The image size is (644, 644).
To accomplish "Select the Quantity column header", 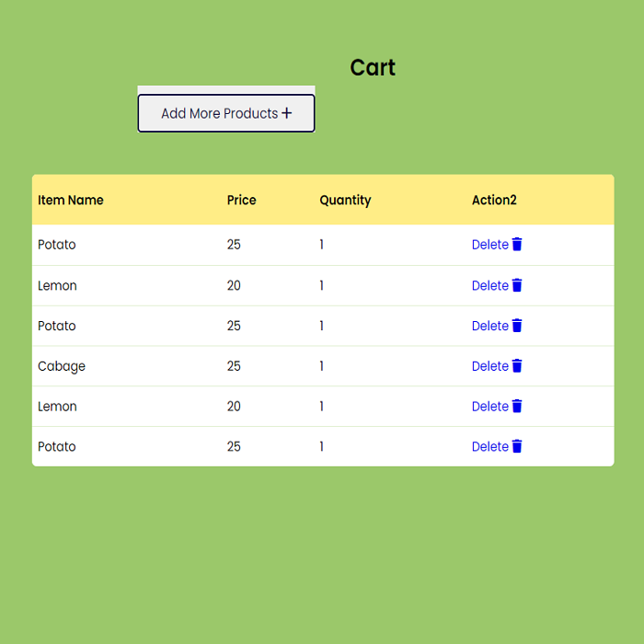I will [x=345, y=201].
